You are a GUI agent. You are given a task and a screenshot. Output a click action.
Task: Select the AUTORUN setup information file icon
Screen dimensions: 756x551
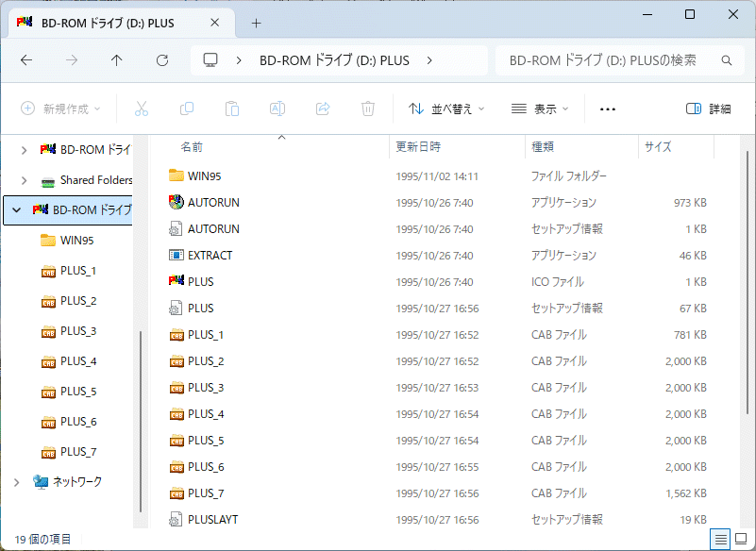(176, 228)
